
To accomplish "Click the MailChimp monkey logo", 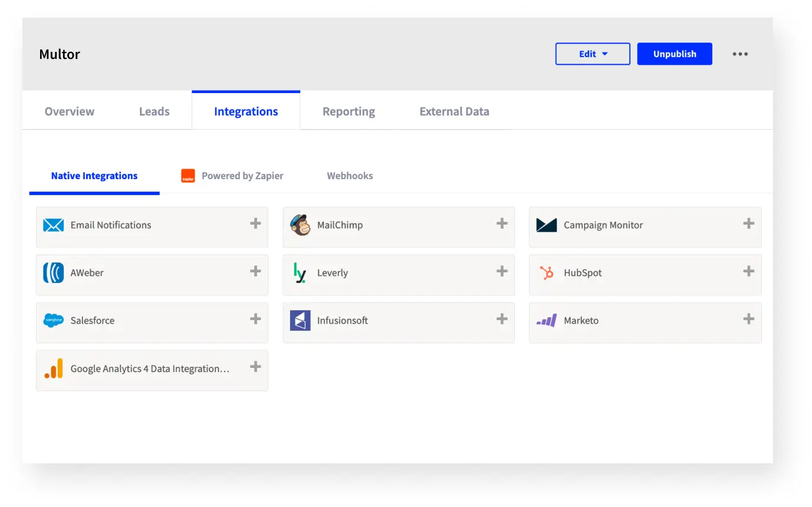I will click(x=300, y=225).
